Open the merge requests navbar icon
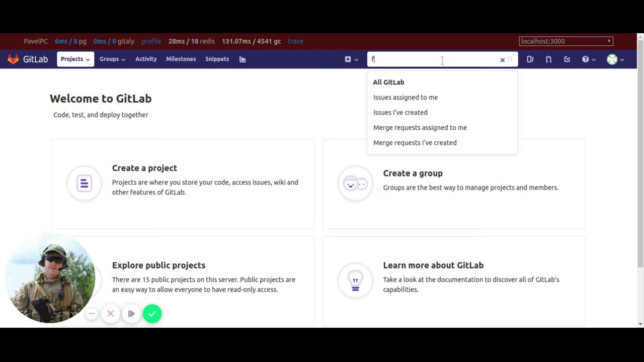This screenshot has height=362, width=644. point(548,59)
